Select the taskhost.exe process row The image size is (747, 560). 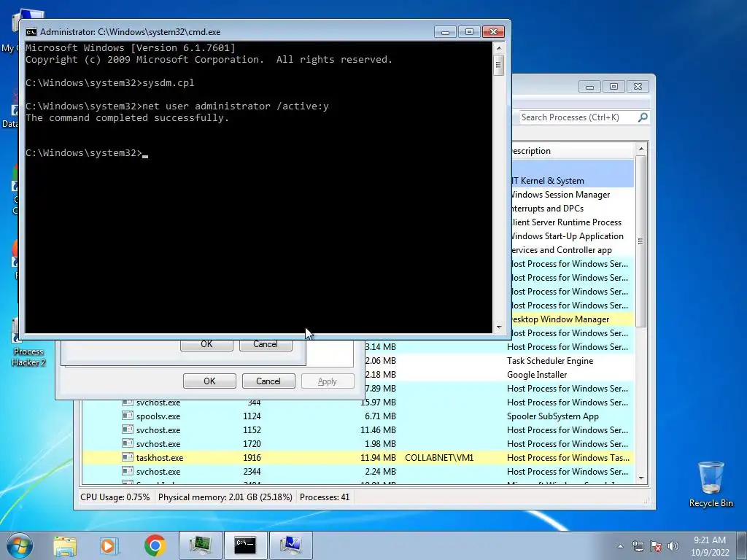click(x=357, y=458)
